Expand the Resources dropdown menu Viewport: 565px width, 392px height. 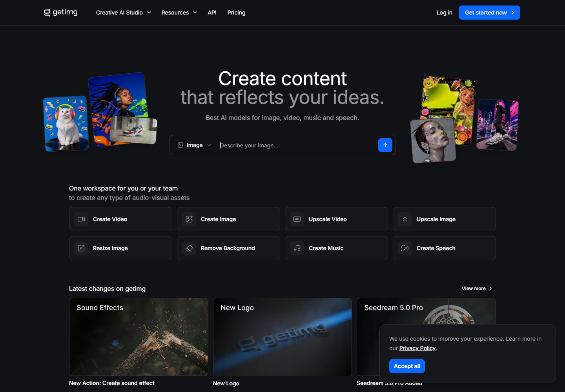tap(179, 13)
